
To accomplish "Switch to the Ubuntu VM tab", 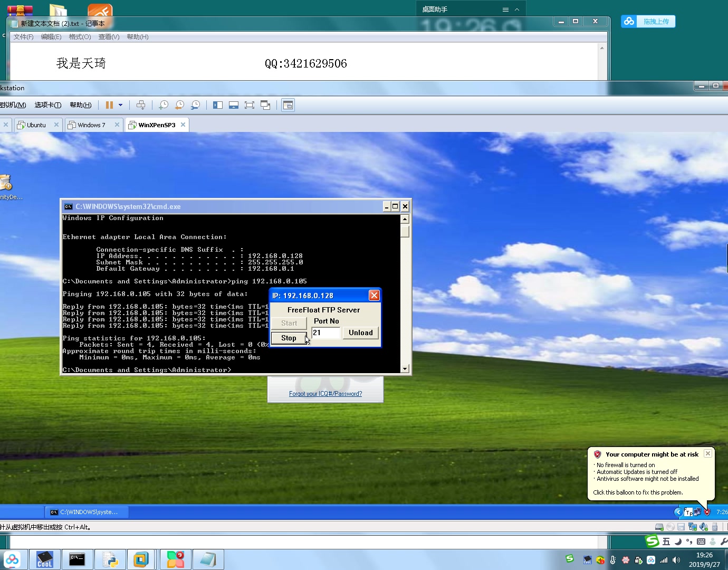I will click(36, 125).
